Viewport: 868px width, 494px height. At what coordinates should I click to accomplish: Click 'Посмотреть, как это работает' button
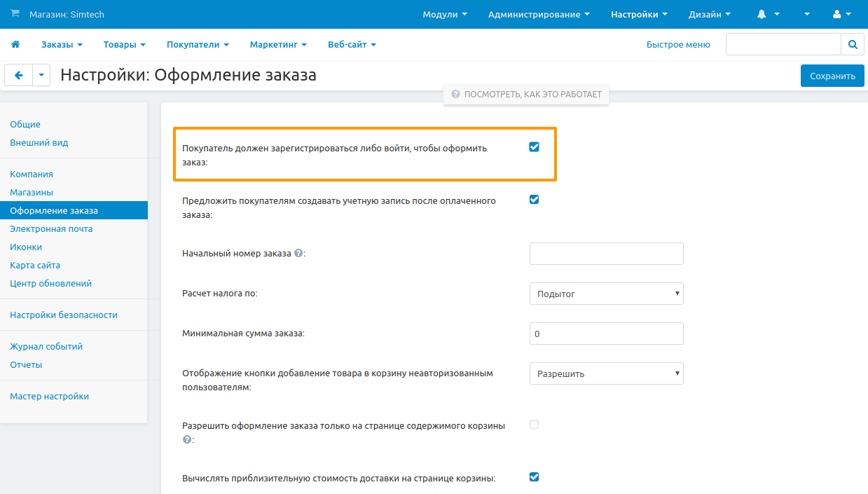(526, 94)
